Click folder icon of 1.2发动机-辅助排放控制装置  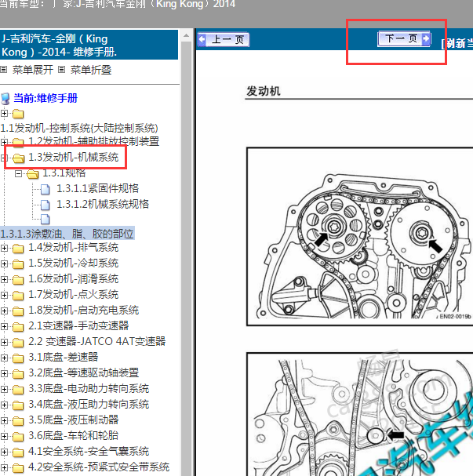(x=18, y=142)
